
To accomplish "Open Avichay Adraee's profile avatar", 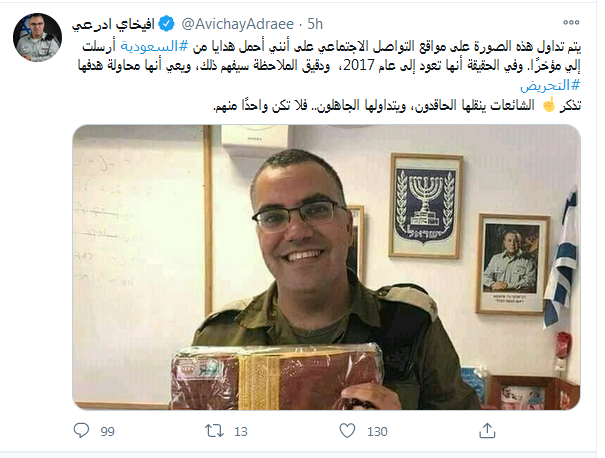I will [37, 37].
